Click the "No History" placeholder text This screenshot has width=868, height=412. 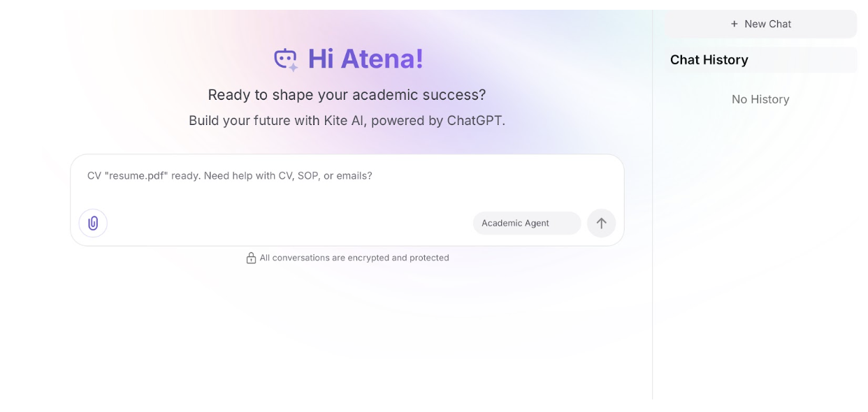760,99
